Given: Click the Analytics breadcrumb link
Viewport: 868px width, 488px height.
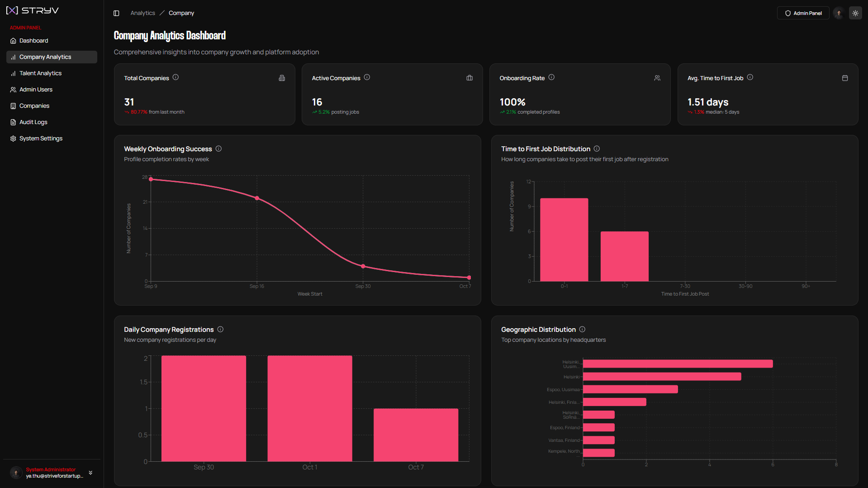Looking at the screenshot, I should click(x=142, y=13).
